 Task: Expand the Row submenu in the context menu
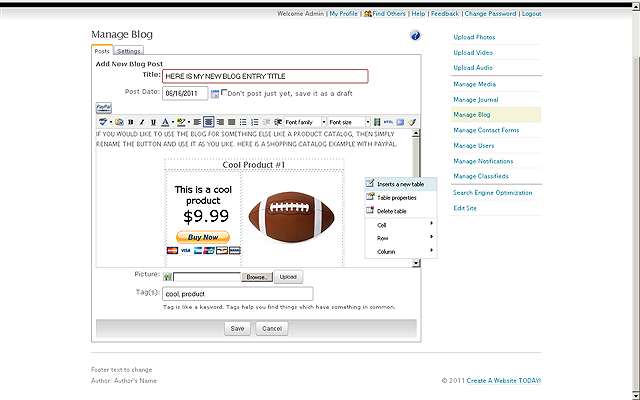click(400, 237)
